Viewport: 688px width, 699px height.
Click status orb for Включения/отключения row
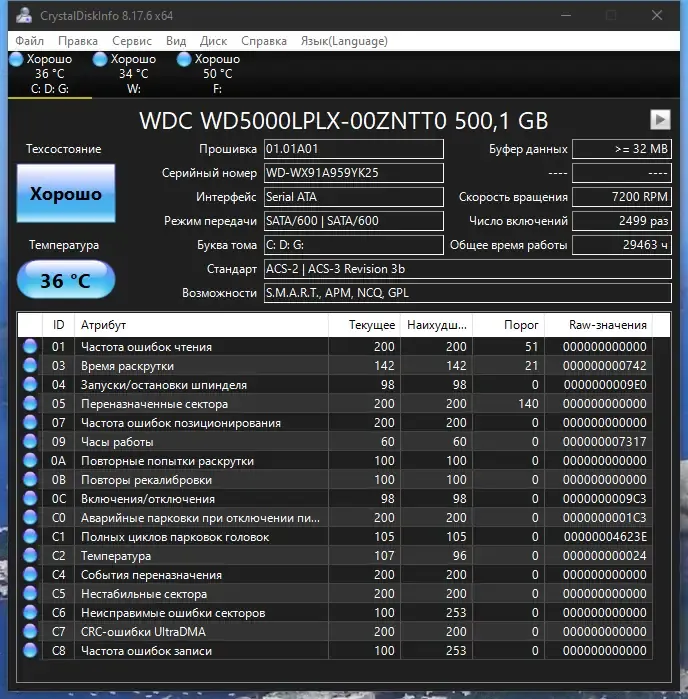30,498
